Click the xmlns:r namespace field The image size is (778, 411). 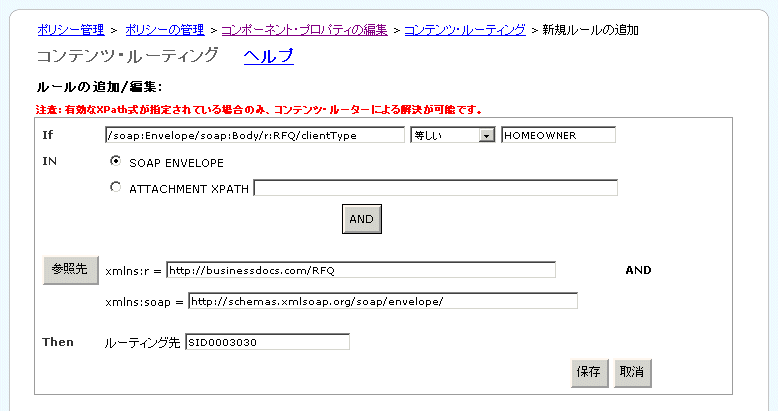point(361,270)
